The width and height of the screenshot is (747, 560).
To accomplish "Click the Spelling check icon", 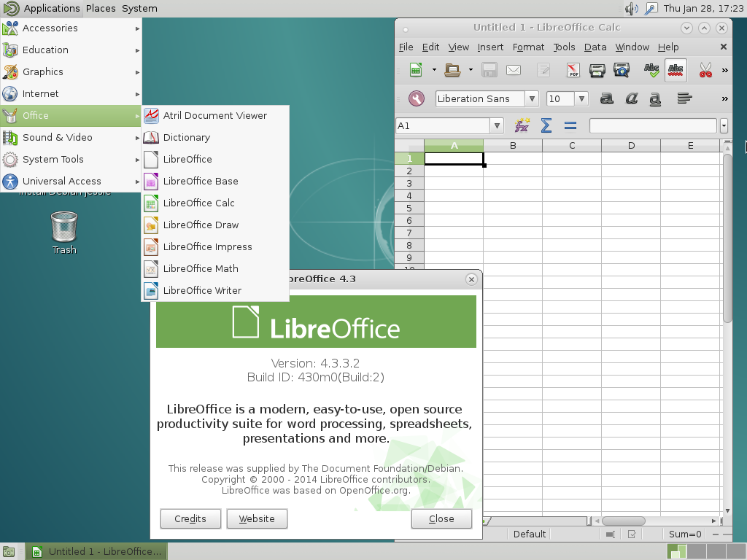I will [x=651, y=70].
